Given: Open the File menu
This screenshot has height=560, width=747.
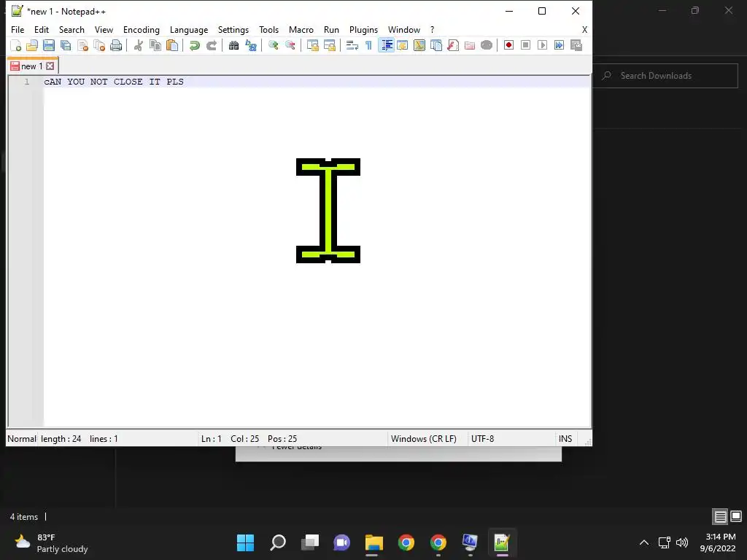Looking at the screenshot, I should point(18,30).
